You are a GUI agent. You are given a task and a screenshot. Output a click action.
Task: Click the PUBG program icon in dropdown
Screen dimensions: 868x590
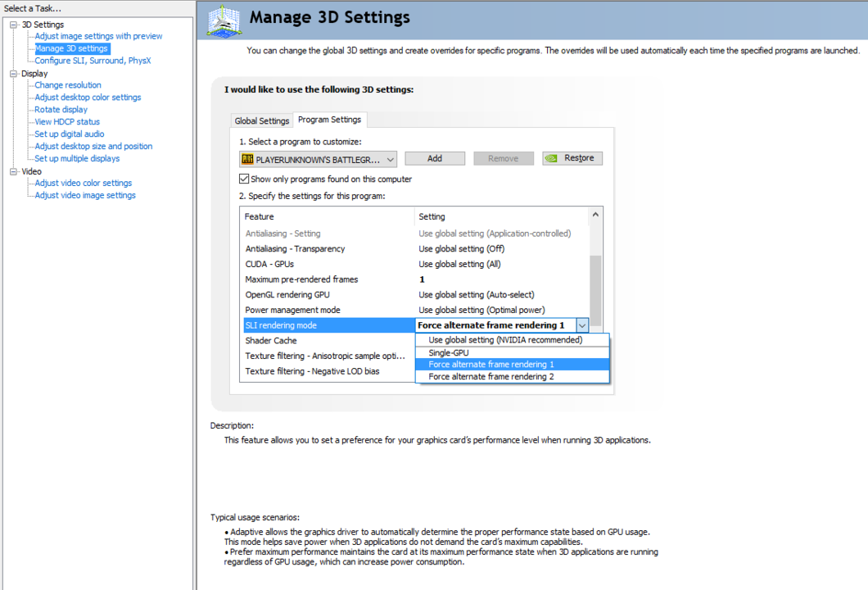pyautogui.click(x=247, y=159)
